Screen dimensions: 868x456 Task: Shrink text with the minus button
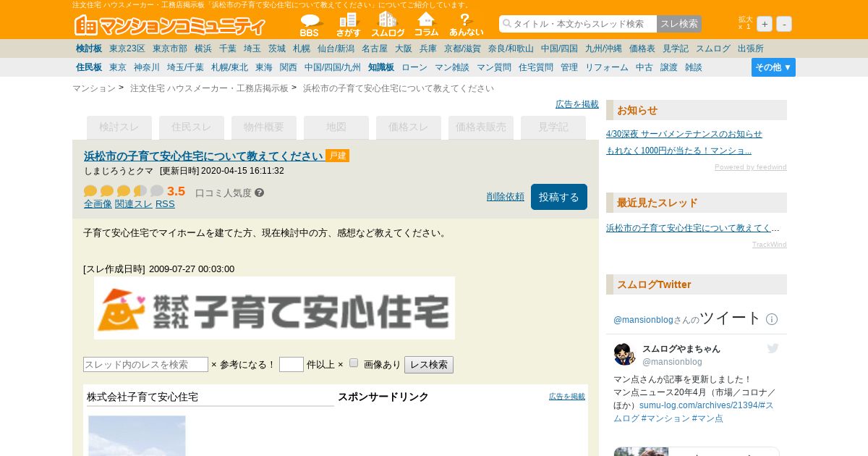[x=784, y=24]
